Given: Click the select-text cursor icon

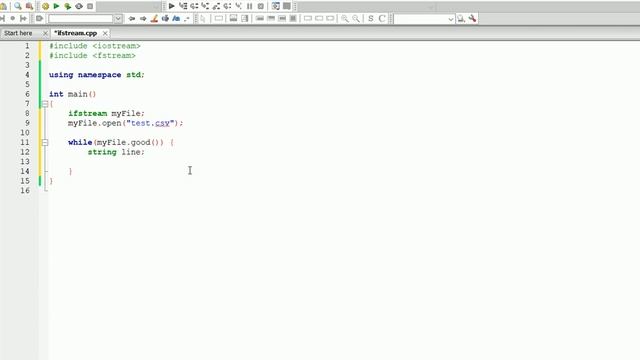Looking at the screenshot, I should point(203,18).
